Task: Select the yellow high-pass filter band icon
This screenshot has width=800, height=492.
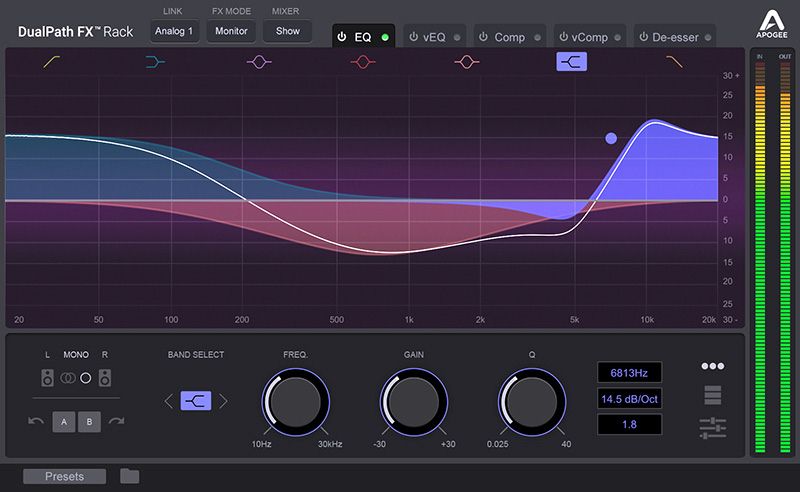Action: pyautogui.click(x=51, y=62)
